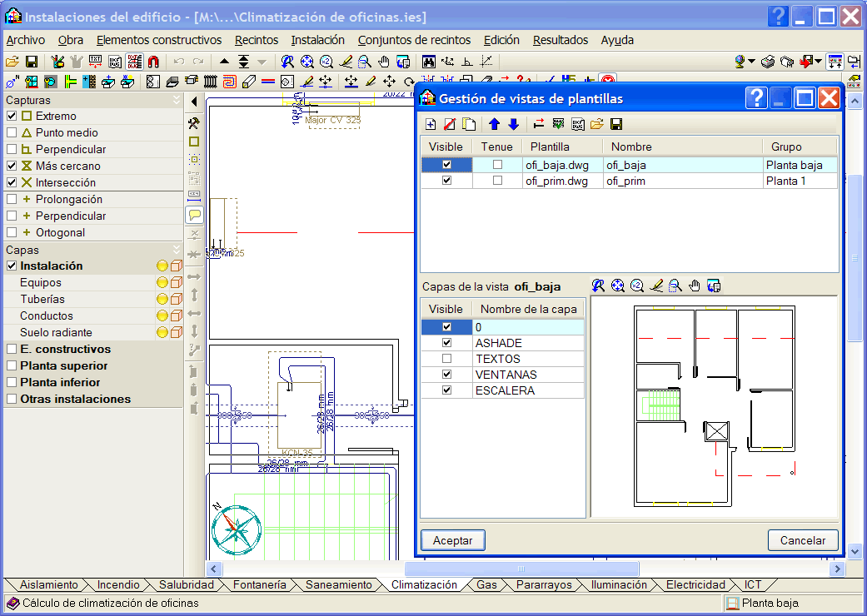The image size is (867, 616).
Task: Show the TEXTOS layer in ofi_baja view
Action: [446, 359]
